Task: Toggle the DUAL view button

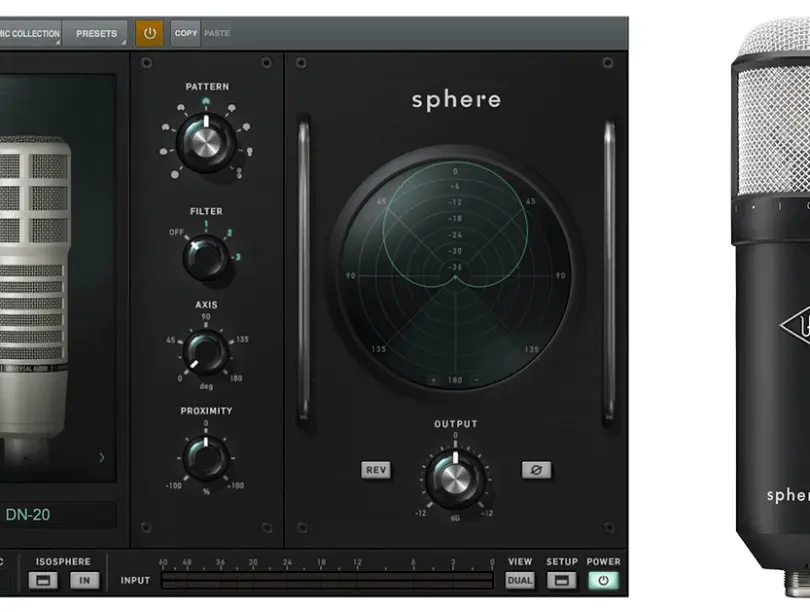Action: 520,580
